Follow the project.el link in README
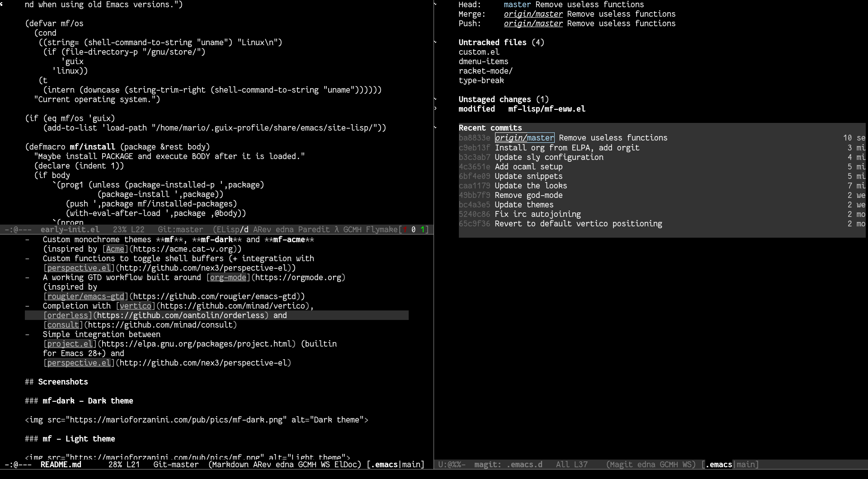The width and height of the screenshot is (868, 479). (x=70, y=344)
